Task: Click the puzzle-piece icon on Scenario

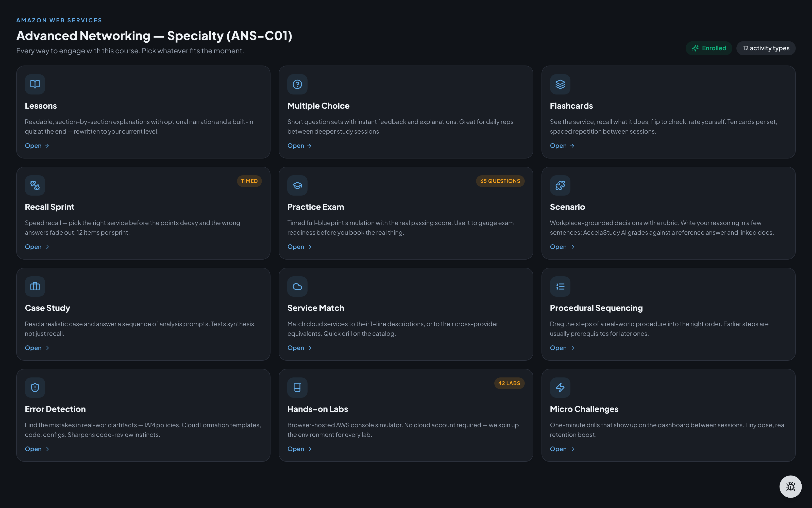Action: [560, 185]
